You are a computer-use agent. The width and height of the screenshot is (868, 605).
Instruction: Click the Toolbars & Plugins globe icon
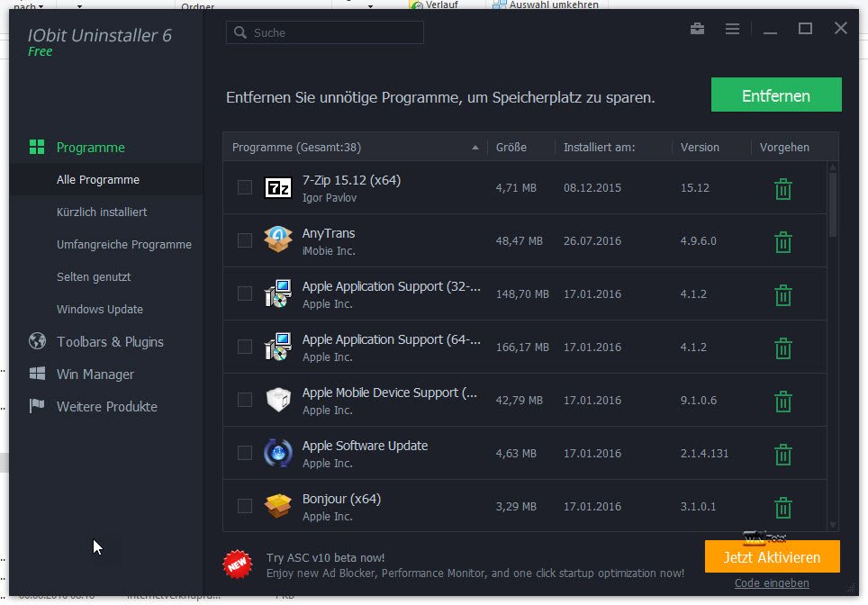point(37,341)
